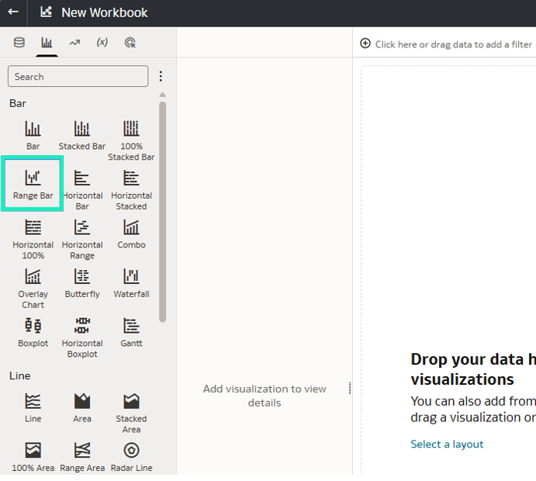
Task: Select the Horizontal Stacked chart
Action: point(131,190)
